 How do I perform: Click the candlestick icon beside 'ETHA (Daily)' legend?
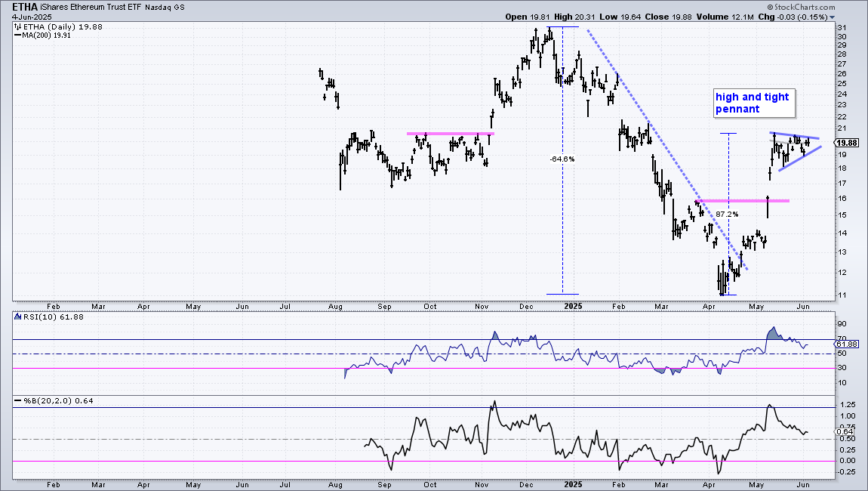click(x=17, y=26)
